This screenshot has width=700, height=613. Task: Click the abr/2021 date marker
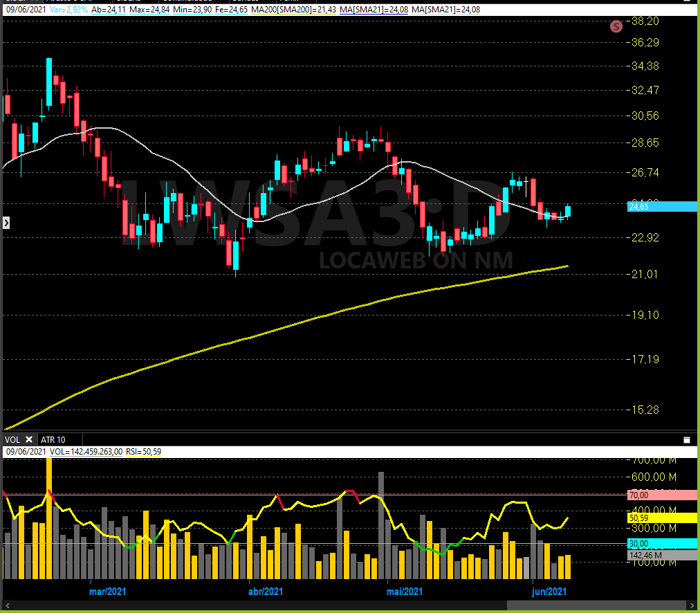(265, 592)
